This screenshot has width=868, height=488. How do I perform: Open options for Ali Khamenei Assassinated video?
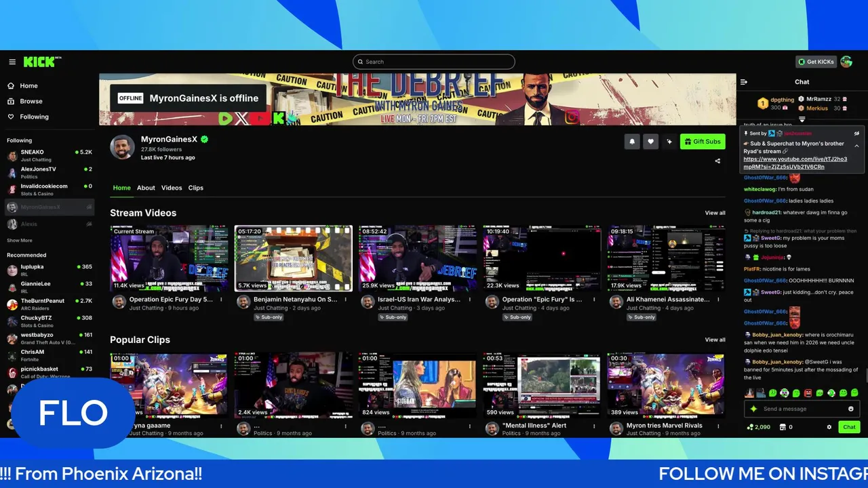click(x=718, y=299)
